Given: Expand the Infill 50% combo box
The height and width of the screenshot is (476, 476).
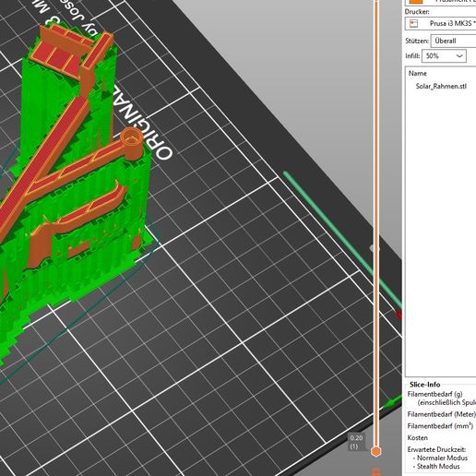Looking at the screenshot, I should 444,56.
